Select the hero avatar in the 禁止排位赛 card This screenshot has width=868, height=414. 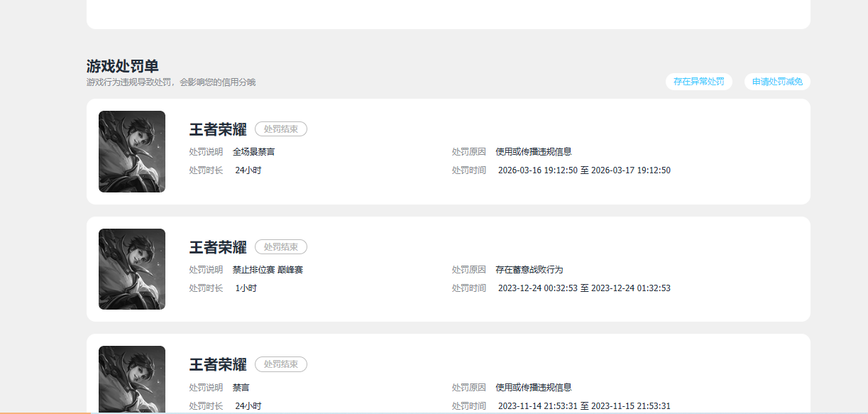point(132,269)
